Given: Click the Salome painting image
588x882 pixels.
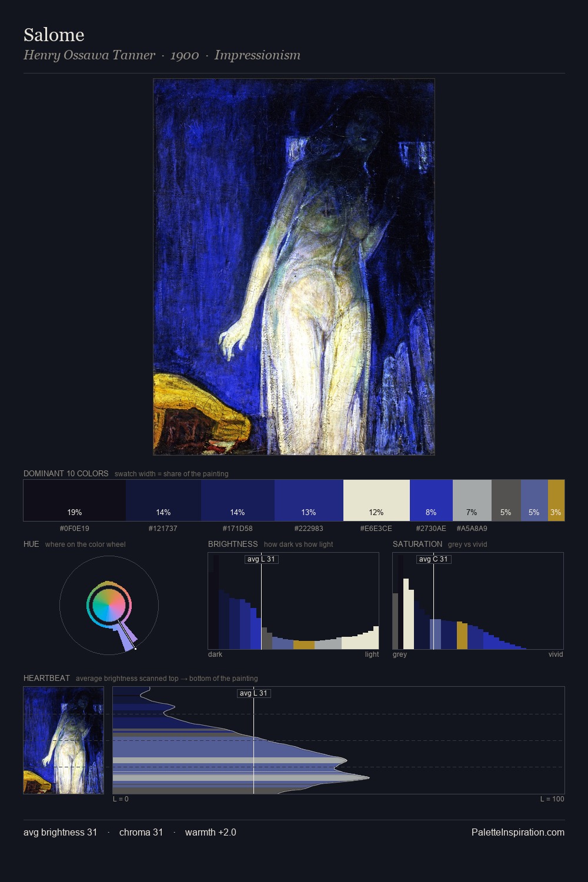Looking at the screenshot, I should pos(294,267).
